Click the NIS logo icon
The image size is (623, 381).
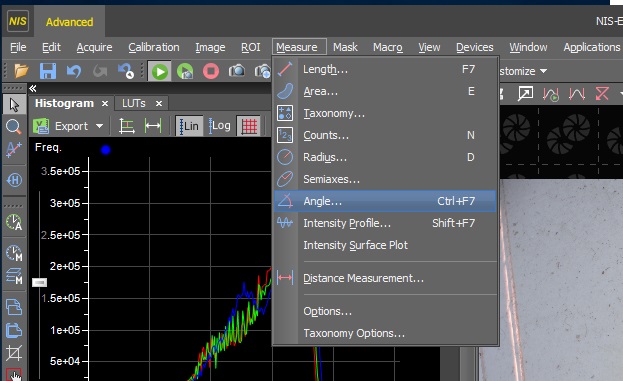(18, 21)
